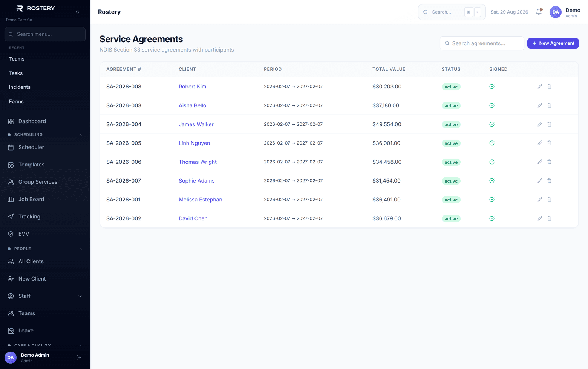Open Group Services in the sidebar

[x=45, y=182]
